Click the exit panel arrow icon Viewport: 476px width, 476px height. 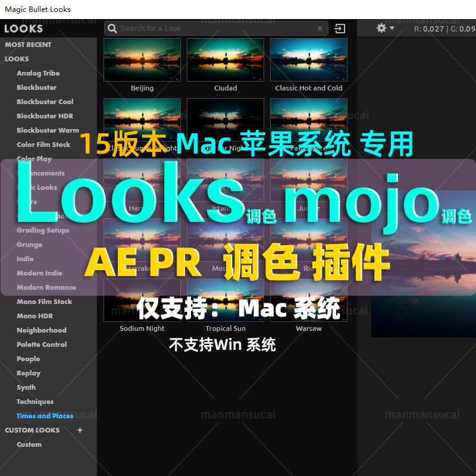(x=340, y=28)
